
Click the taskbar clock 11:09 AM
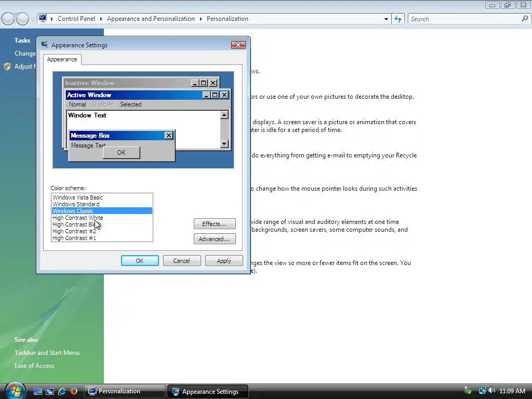(x=512, y=391)
